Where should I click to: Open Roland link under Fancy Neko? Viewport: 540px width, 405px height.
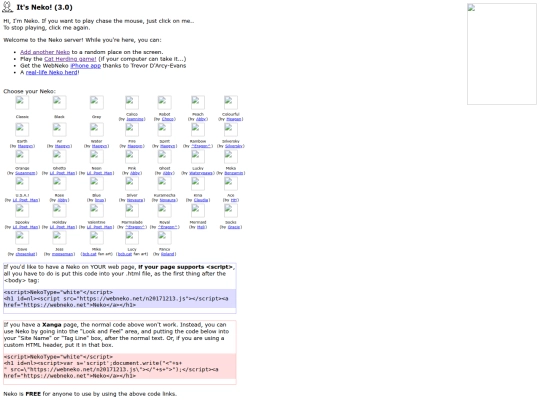[x=167, y=254]
